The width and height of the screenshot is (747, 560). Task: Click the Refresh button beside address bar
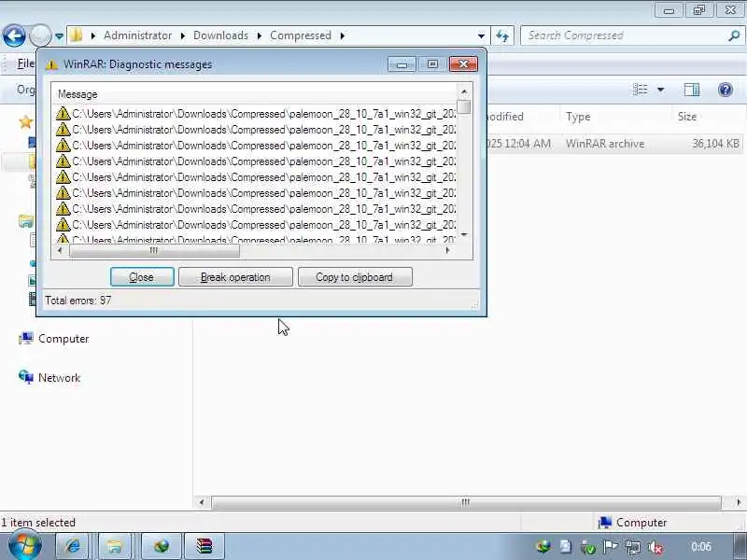point(502,35)
